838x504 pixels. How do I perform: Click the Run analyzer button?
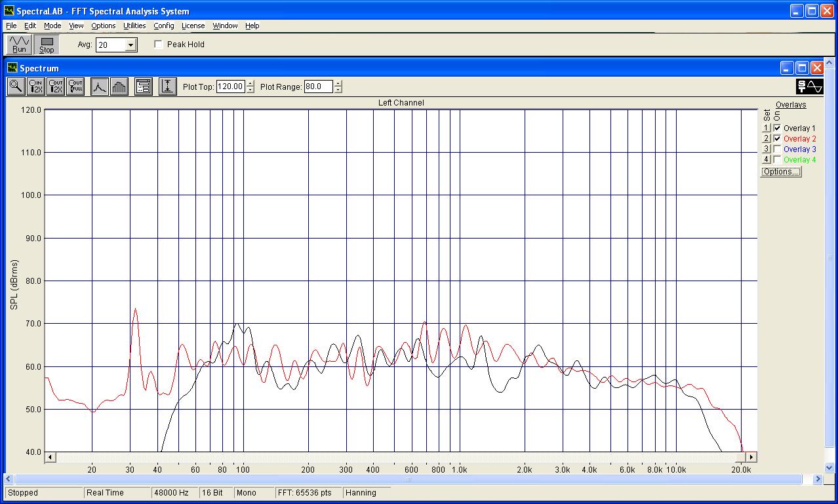(x=19, y=45)
